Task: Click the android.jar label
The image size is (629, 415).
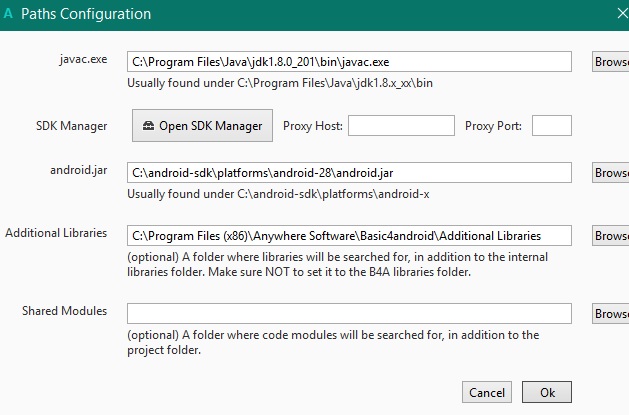Action: pos(78,171)
